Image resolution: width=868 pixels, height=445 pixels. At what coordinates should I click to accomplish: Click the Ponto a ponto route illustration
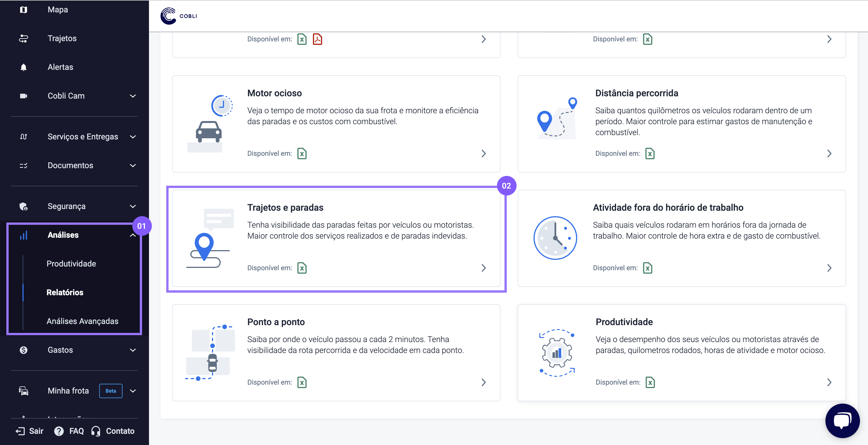pos(210,353)
